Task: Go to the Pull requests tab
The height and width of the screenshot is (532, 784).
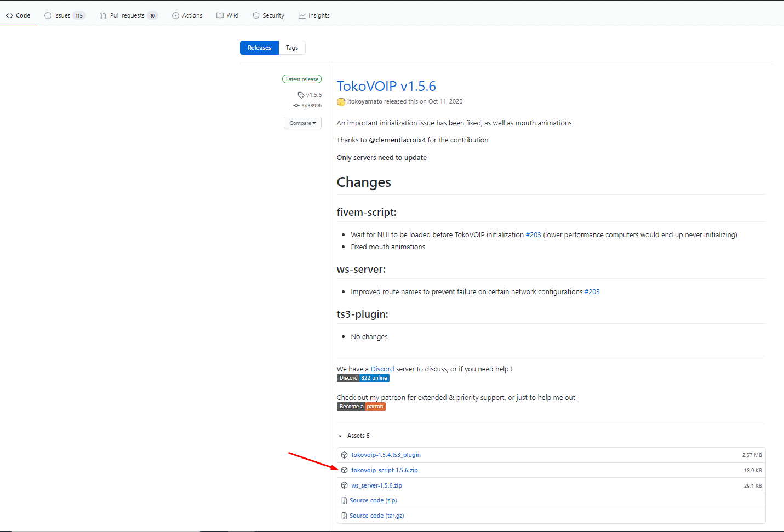Action: [x=129, y=15]
